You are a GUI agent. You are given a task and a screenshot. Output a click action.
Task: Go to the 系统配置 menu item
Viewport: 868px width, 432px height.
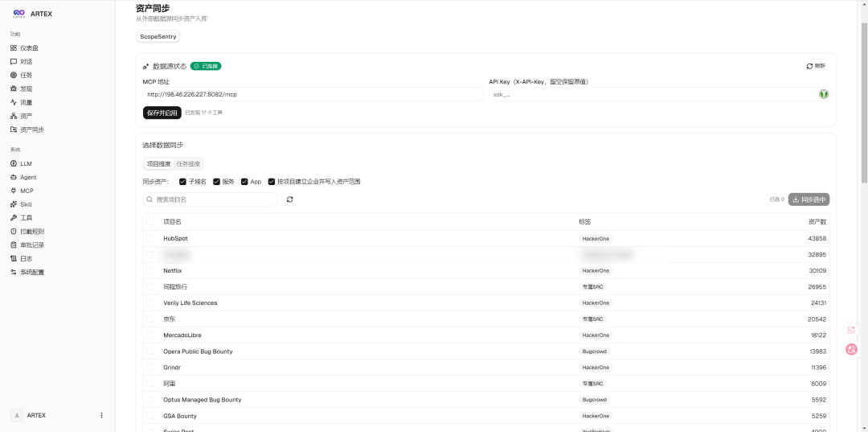32,273
